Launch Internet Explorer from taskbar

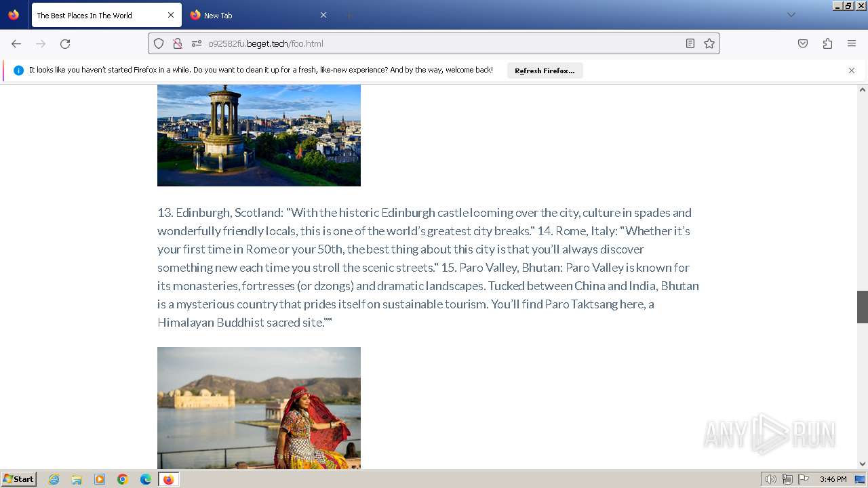[x=54, y=479]
